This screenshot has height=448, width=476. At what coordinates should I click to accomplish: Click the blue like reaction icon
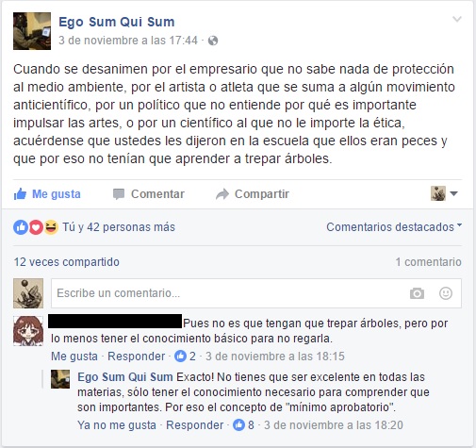(x=21, y=227)
